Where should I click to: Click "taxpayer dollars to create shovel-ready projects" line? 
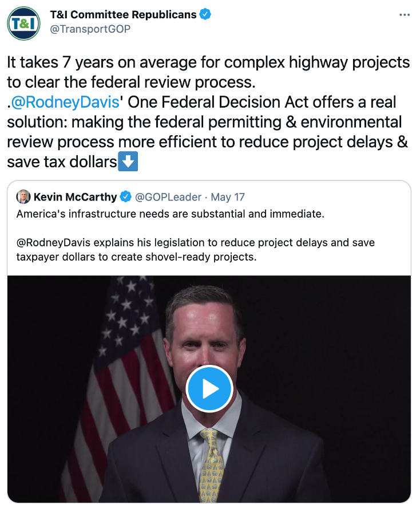tap(137, 257)
